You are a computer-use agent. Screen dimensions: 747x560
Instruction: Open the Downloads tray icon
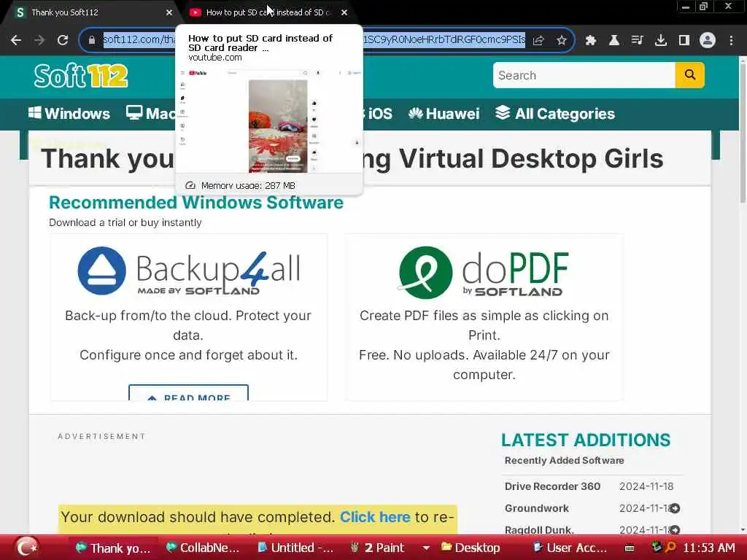tap(661, 40)
